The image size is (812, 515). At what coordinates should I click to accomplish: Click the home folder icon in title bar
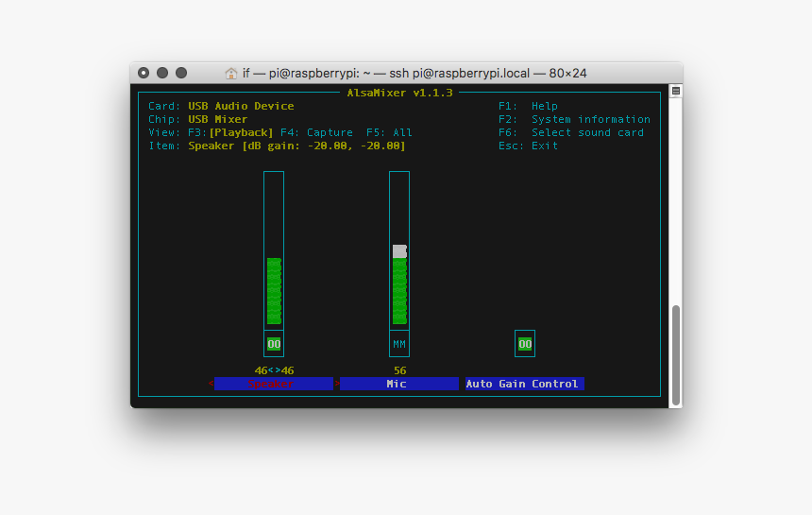coord(231,73)
